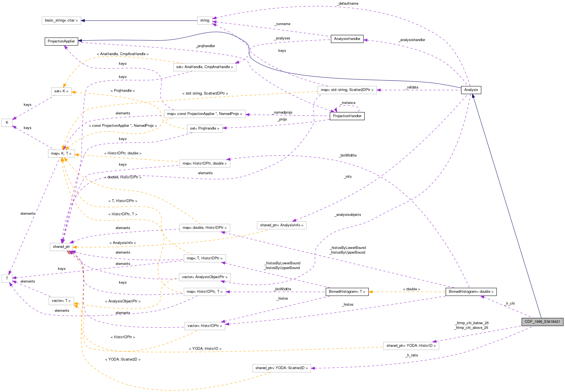Open the shared_ptr node
This screenshot has height=392, width=565.
pos(61,247)
